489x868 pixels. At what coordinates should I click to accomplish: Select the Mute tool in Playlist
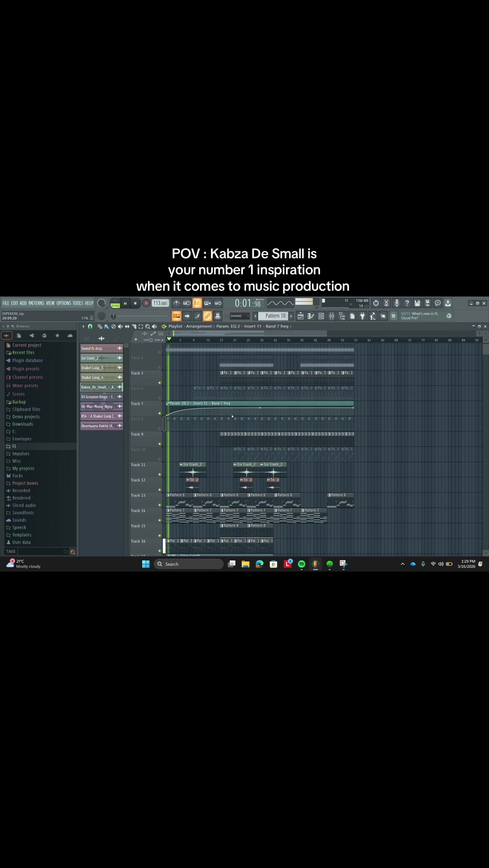pyautogui.click(x=120, y=327)
